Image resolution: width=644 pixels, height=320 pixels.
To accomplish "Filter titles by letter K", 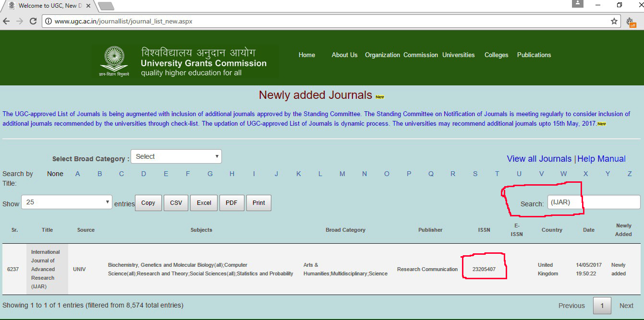I will point(298,174).
